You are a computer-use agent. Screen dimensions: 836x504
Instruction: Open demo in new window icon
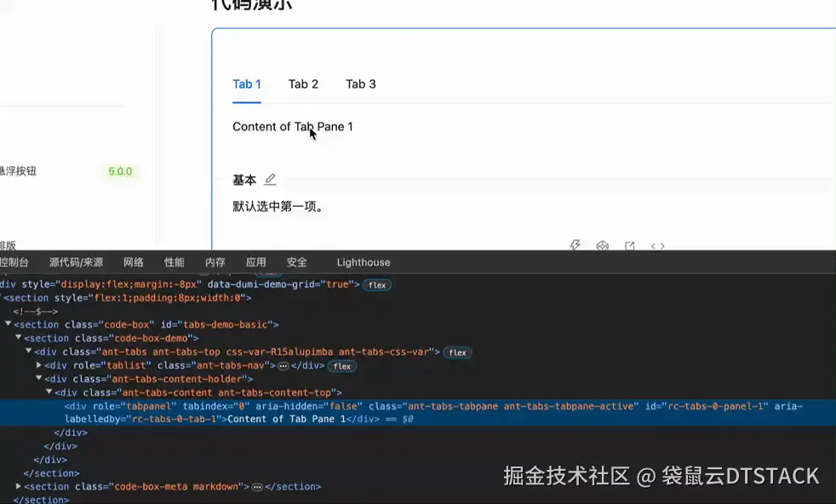pyautogui.click(x=630, y=245)
